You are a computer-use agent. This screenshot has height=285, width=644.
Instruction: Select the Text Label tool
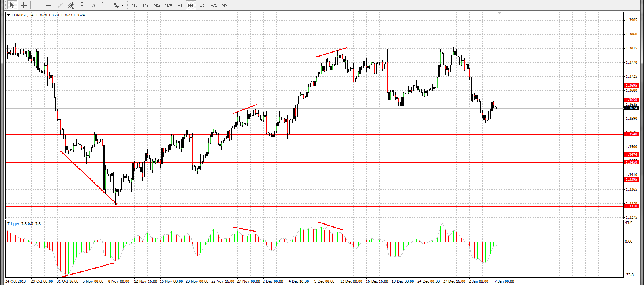coord(105,5)
